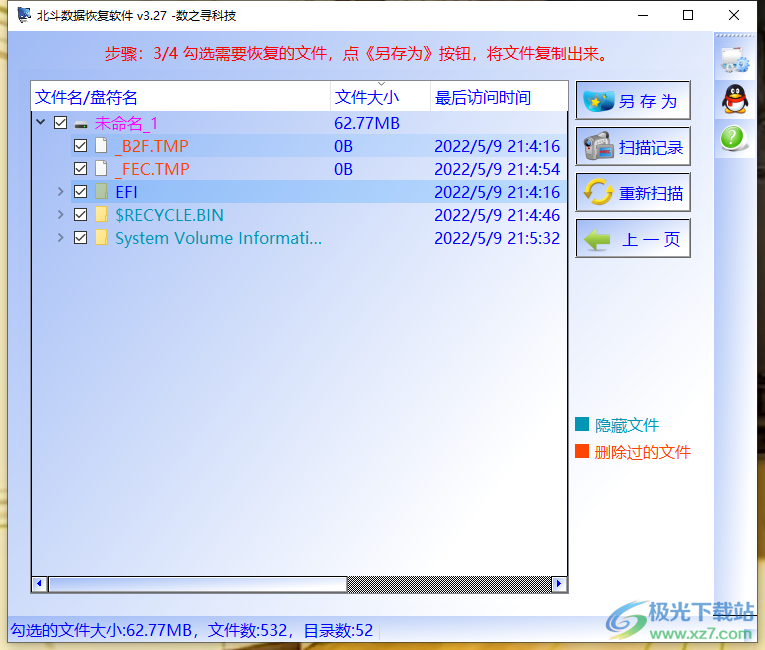Click the 删除过的文件 legend label
Image resolution: width=765 pixels, height=650 pixels.
click(x=643, y=452)
